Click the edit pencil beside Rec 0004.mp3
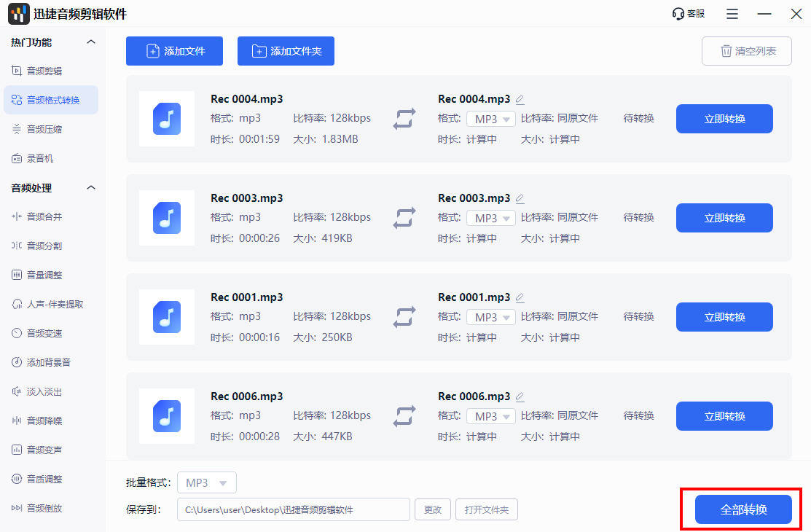 520,99
